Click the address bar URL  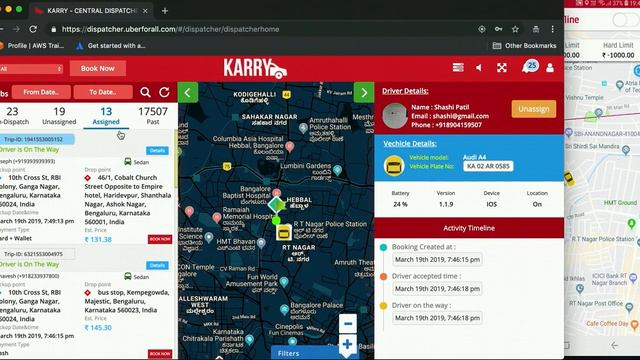click(171, 29)
